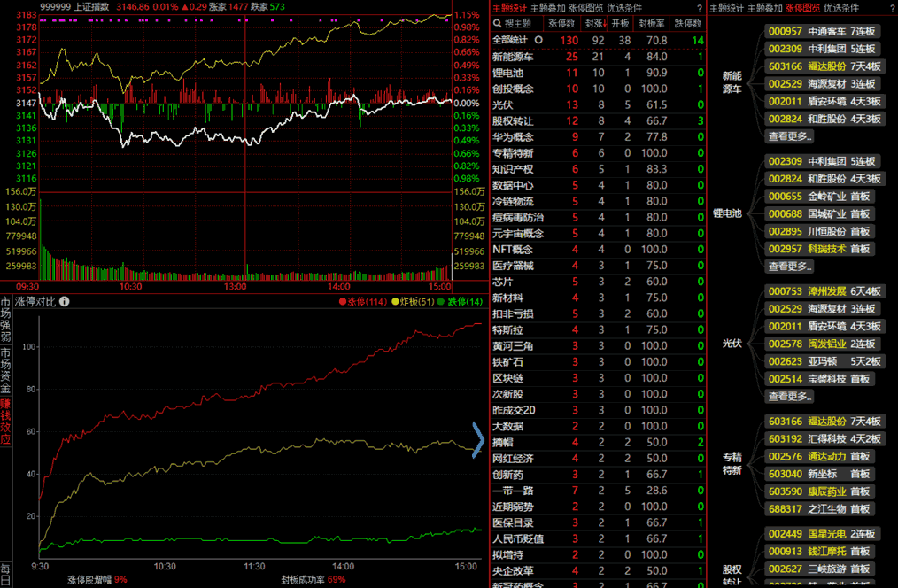Click the green 跌停(14) legend dot

click(x=441, y=302)
